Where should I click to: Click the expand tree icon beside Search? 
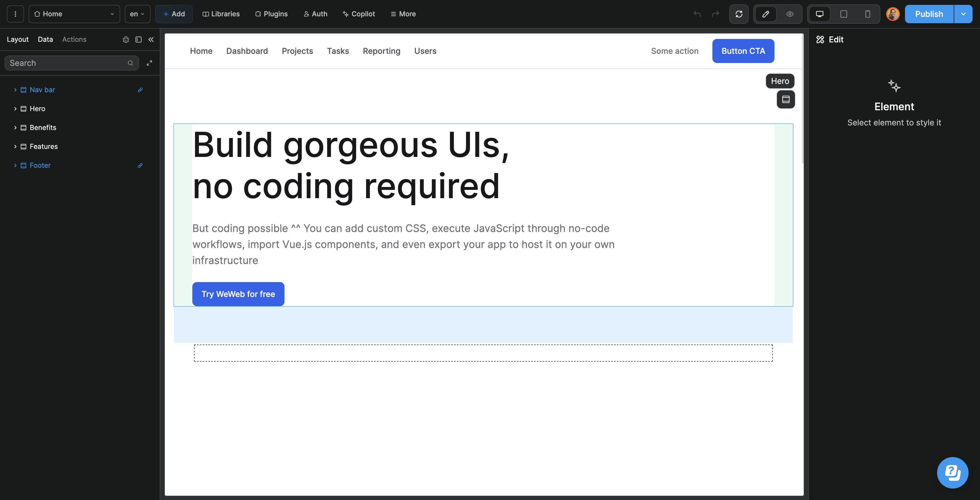pyautogui.click(x=149, y=63)
